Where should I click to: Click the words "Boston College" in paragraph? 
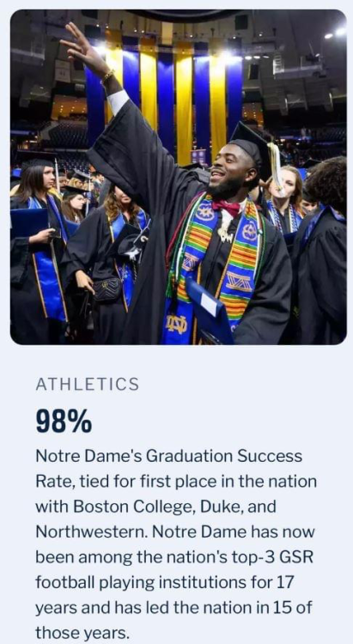(133, 507)
